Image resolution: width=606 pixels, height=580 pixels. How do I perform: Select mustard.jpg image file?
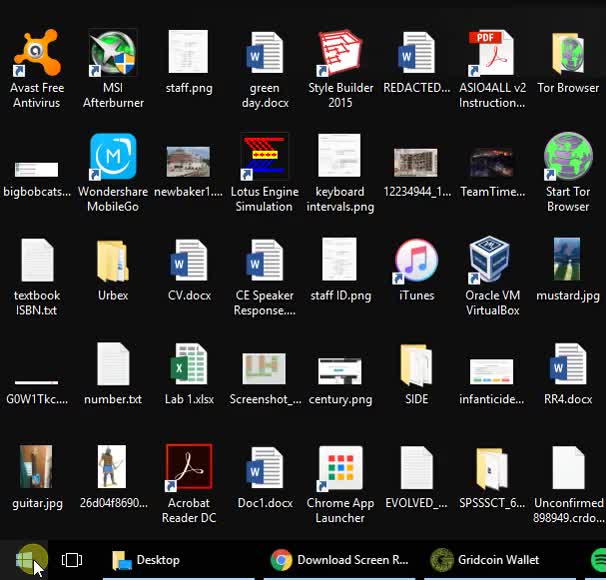(x=567, y=259)
